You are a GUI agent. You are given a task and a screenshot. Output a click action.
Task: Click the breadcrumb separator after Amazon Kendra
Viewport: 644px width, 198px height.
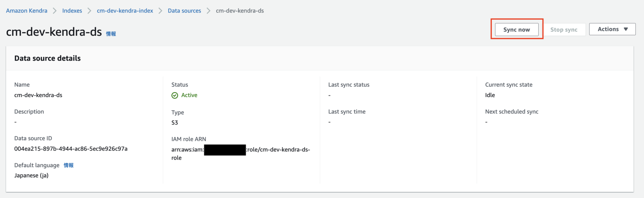pyautogui.click(x=55, y=10)
